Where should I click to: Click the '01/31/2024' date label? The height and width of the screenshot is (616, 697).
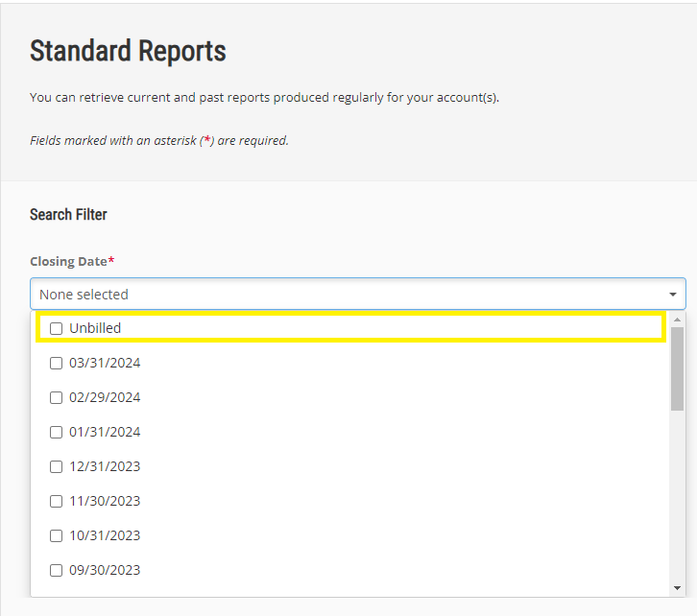click(105, 432)
